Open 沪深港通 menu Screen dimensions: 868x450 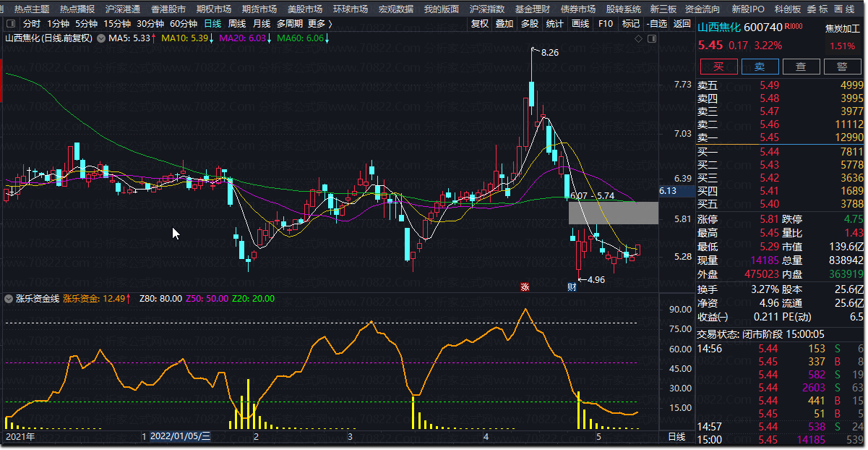tap(123, 9)
